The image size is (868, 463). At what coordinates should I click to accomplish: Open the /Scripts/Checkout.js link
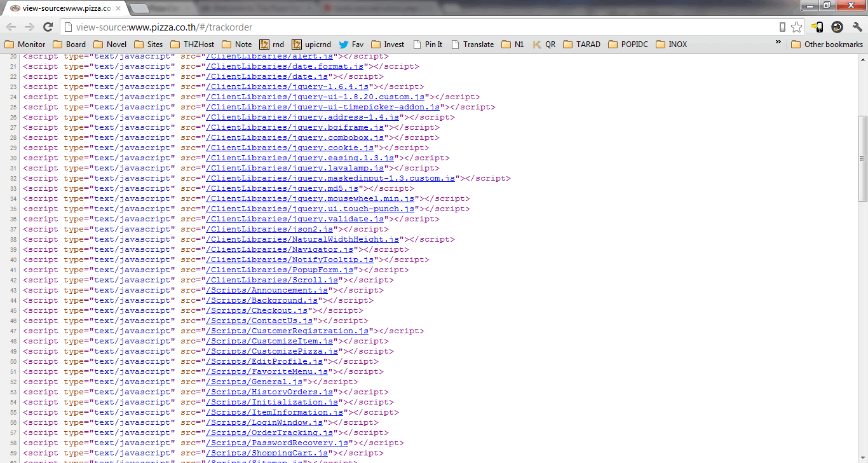[257, 310]
